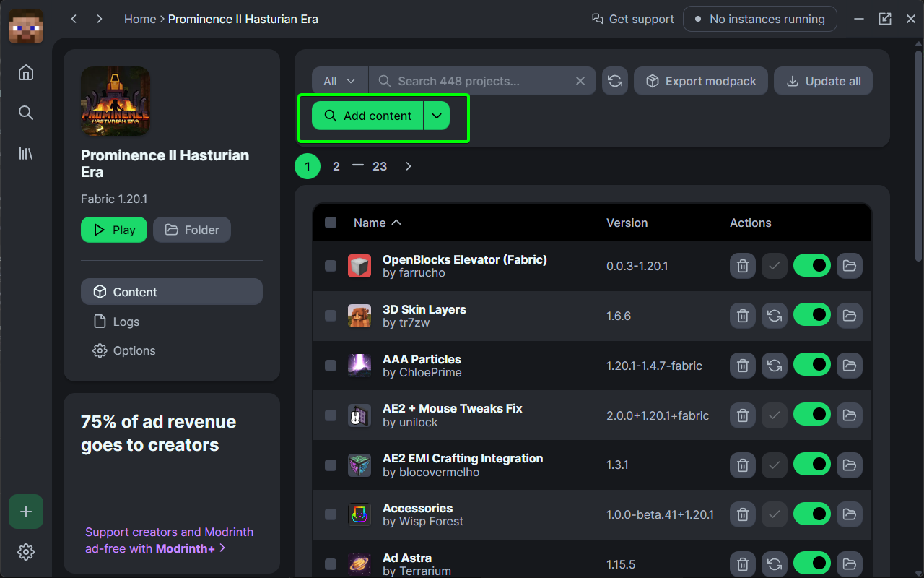Open the Discover search icon in sidebar
Image resolution: width=924 pixels, height=578 pixels.
click(26, 113)
